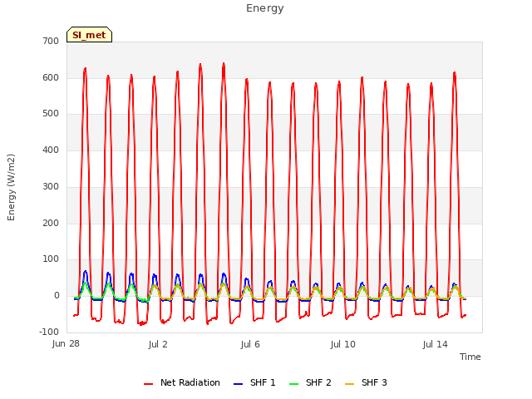Click the 500 y-axis tick label

(x=51, y=114)
